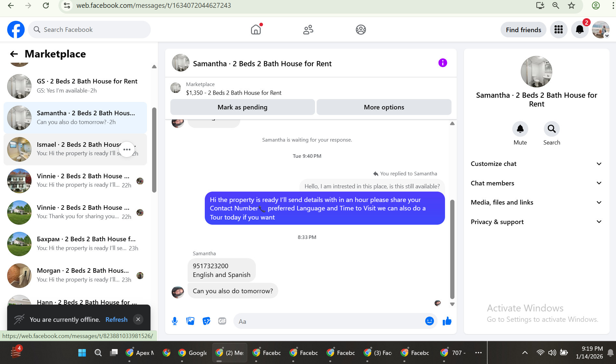Bookmark this page with the star icon
The width and height of the screenshot is (616, 364).
(x=571, y=6)
